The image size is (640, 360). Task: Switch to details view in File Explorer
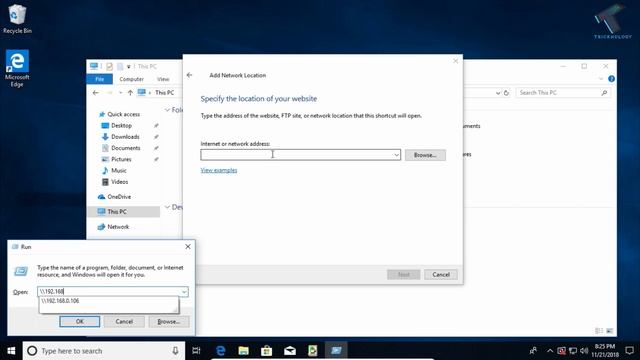(x=599, y=331)
